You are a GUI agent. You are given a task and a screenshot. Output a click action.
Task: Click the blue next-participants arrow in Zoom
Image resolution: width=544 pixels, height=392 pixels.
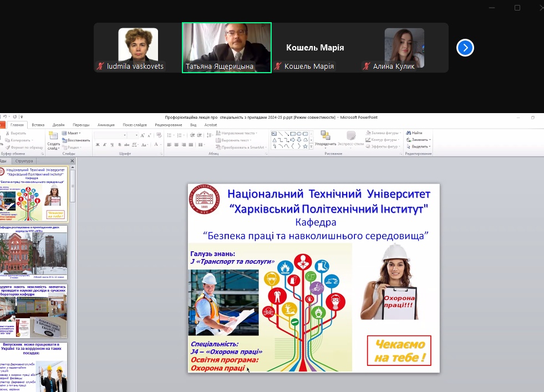[465, 48]
